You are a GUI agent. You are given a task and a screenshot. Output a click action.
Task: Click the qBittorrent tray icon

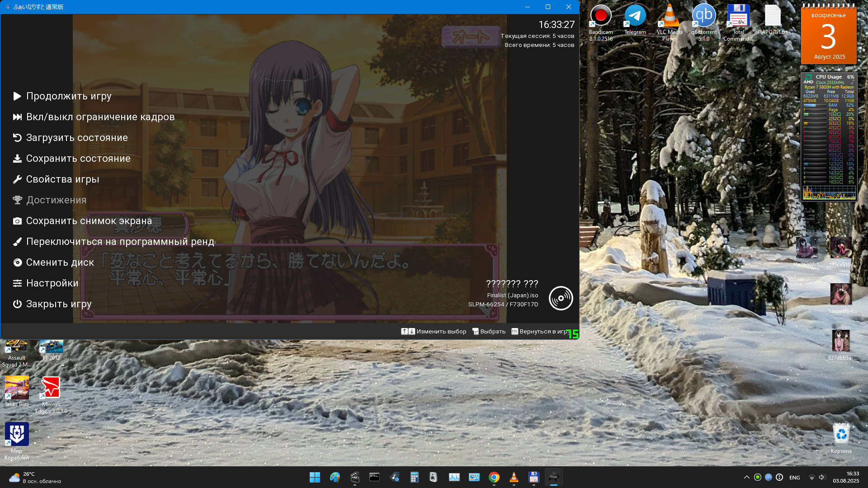tap(768, 477)
